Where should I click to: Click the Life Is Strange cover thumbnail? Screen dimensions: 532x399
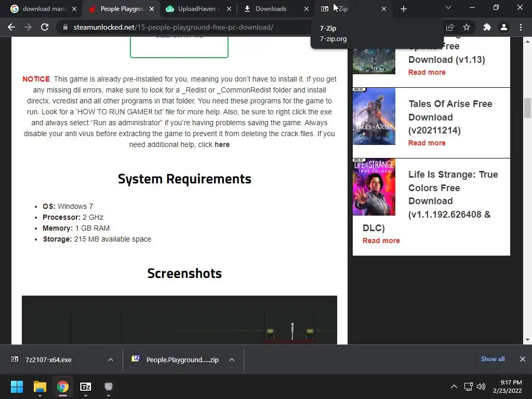point(374,187)
